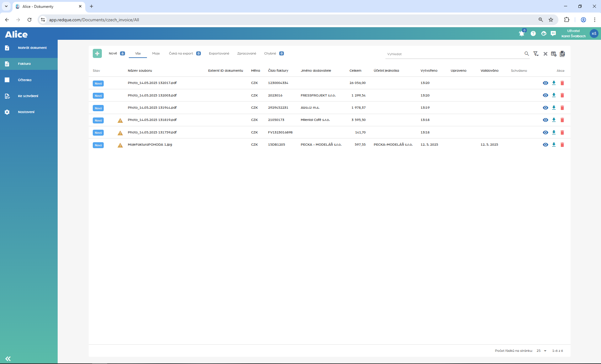This screenshot has height=364, width=601.
Task: Sort by Číslo faktury column header
Action: coord(278,71)
